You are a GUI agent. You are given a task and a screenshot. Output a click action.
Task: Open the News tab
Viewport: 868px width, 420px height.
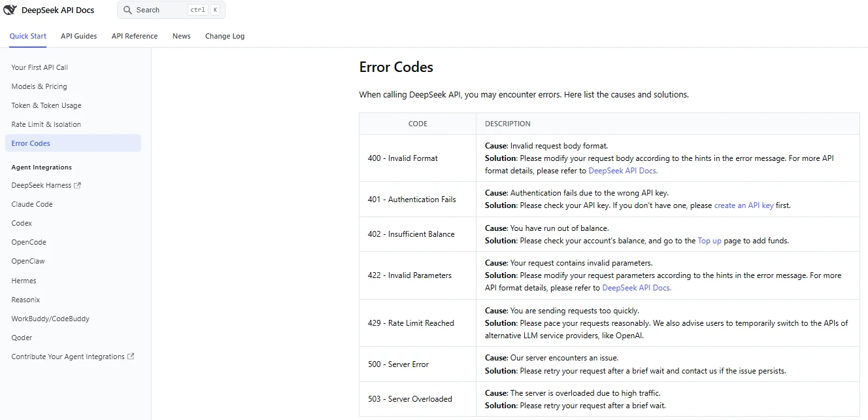click(182, 36)
